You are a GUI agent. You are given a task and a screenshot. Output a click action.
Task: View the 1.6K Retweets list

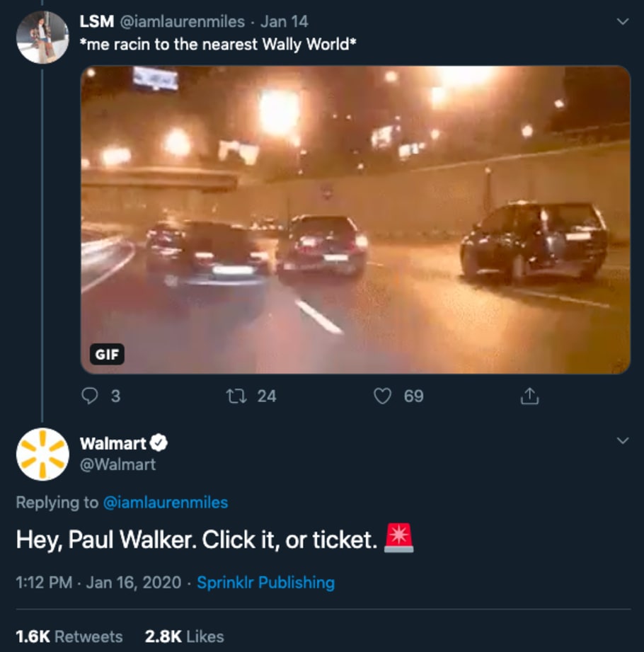[69, 636]
